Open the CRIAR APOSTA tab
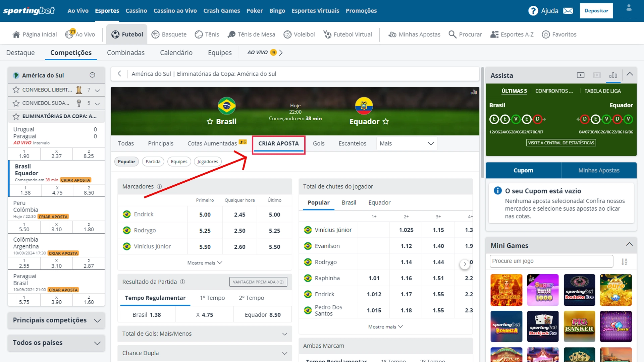 click(278, 143)
